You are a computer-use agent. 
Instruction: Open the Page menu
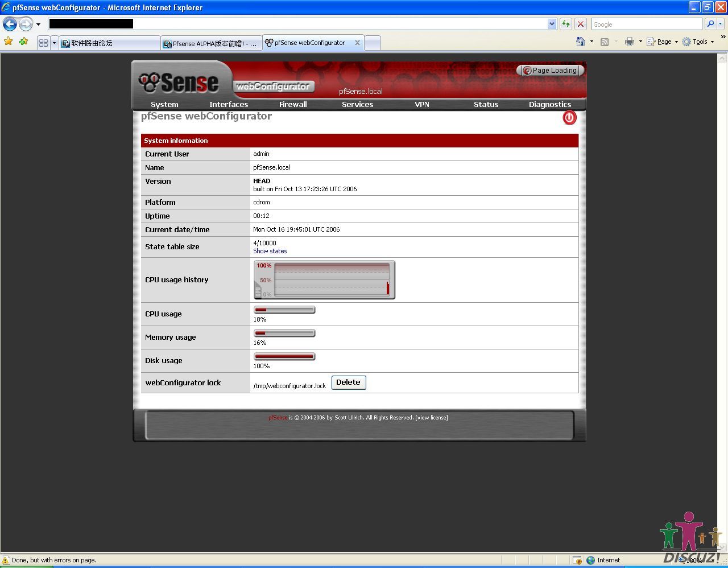(x=662, y=42)
